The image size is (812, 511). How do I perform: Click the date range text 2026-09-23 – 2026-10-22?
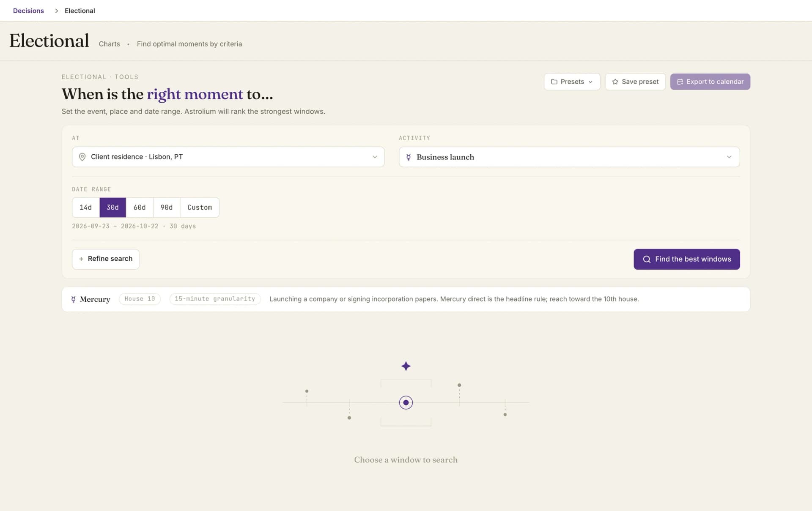click(115, 226)
